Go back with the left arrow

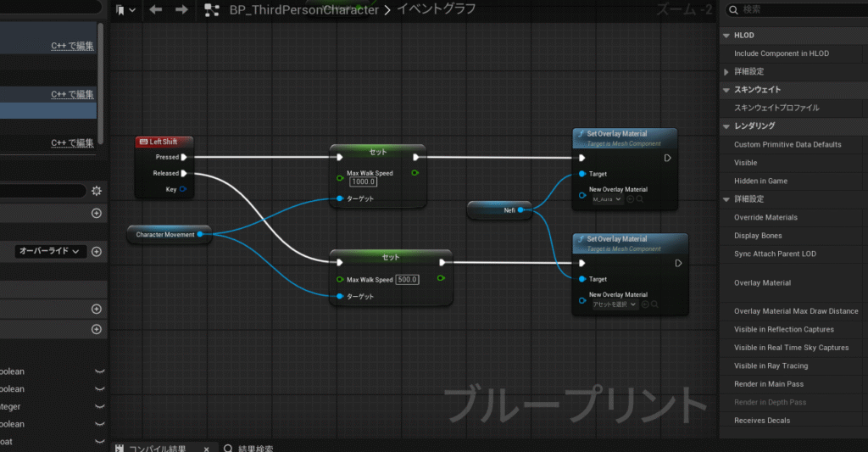coord(156,10)
